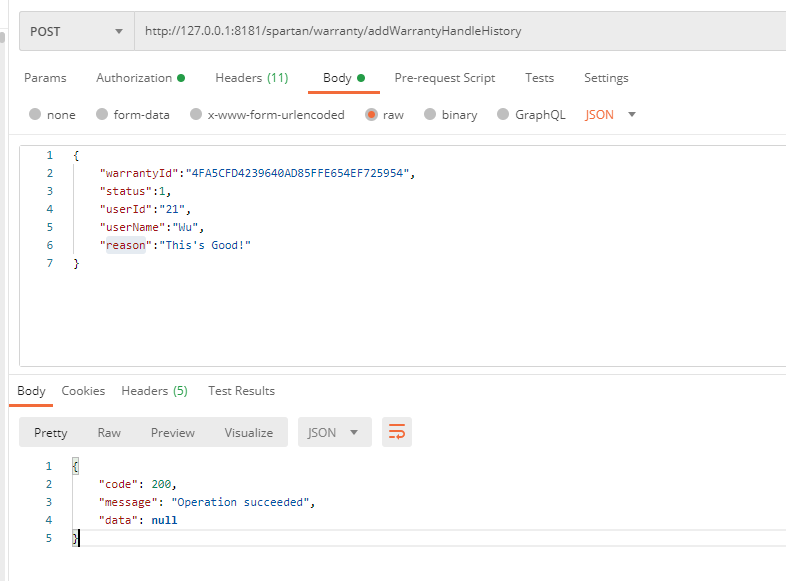Open the Authorization tab
This screenshot has height=581, width=786.
[x=140, y=78]
